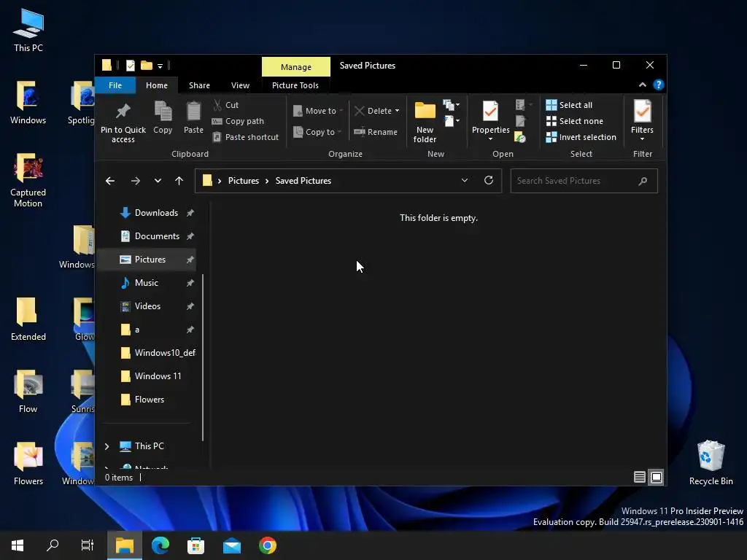Screen dimensions: 747x560
Task: Open the Filters ribbon button
Action: 642,121
